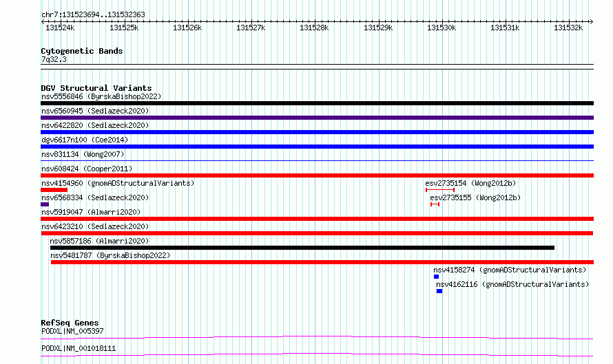
Task: Select nsv4154960 (gnomADStructuralVariants) label
Action: click(x=118, y=183)
